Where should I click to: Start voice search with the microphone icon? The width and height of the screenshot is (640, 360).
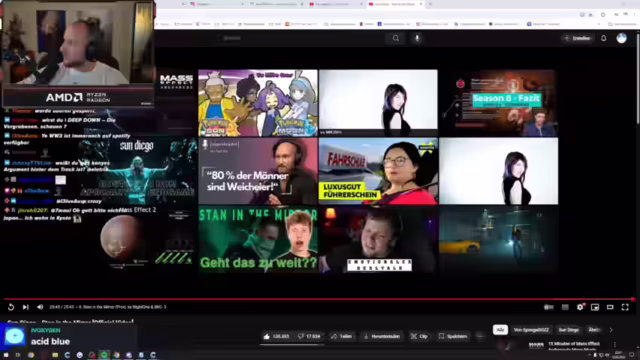click(417, 38)
